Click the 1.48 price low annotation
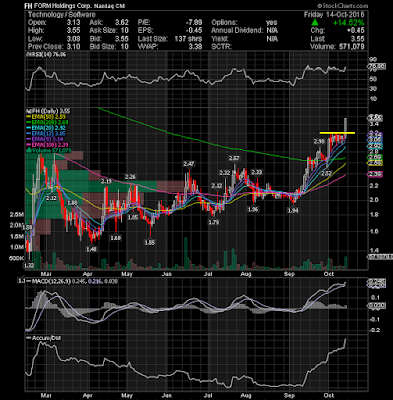Screen dimensions: 393x400 tap(91, 249)
